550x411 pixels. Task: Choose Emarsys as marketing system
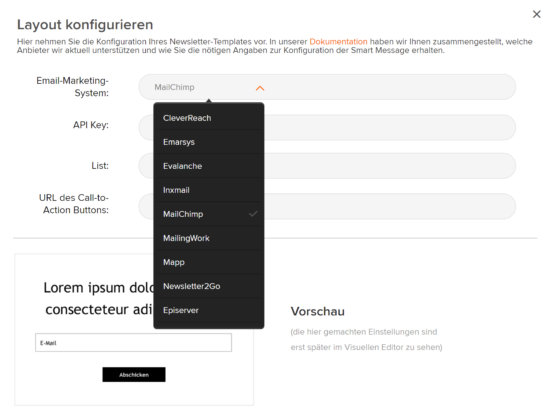tap(209, 142)
